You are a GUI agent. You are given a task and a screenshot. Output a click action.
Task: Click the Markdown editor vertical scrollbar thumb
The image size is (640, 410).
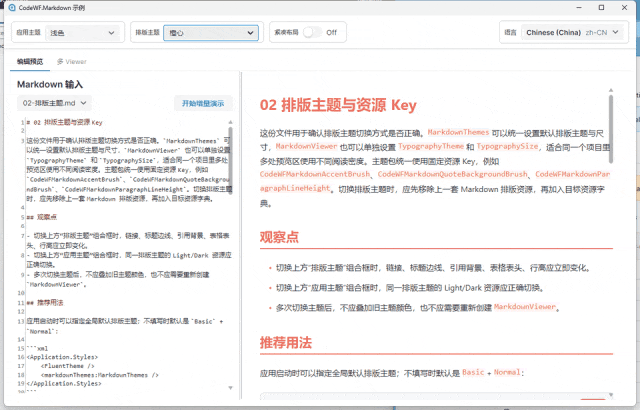pyautogui.click(x=230, y=160)
